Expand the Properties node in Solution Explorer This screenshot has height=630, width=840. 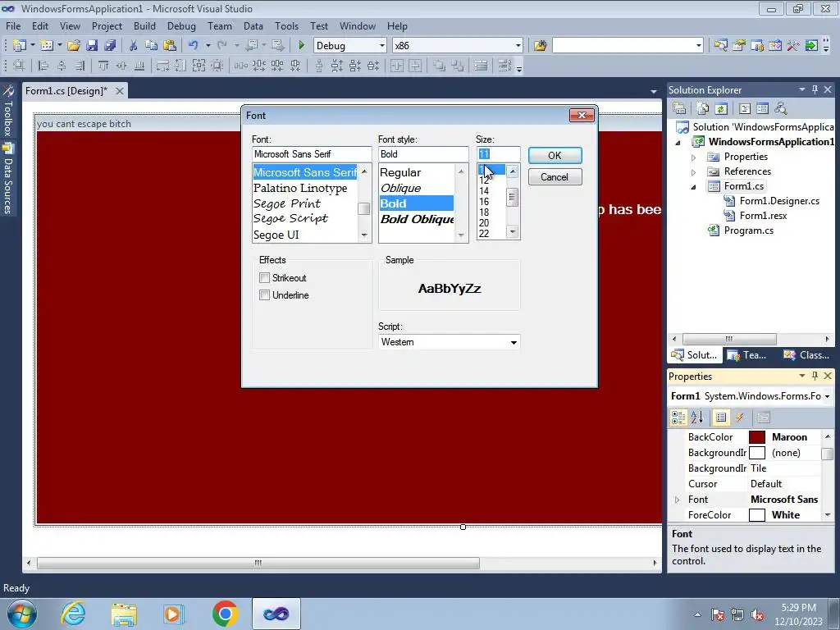693,157
